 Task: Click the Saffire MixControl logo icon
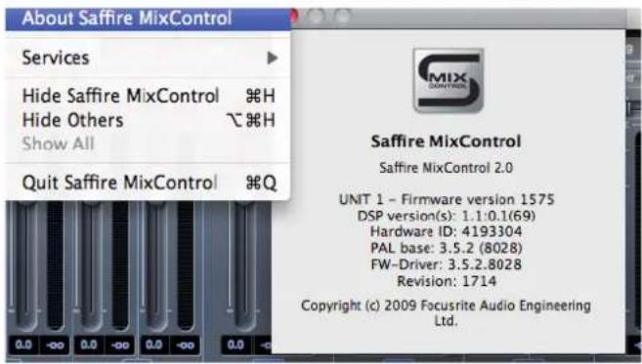(448, 81)
